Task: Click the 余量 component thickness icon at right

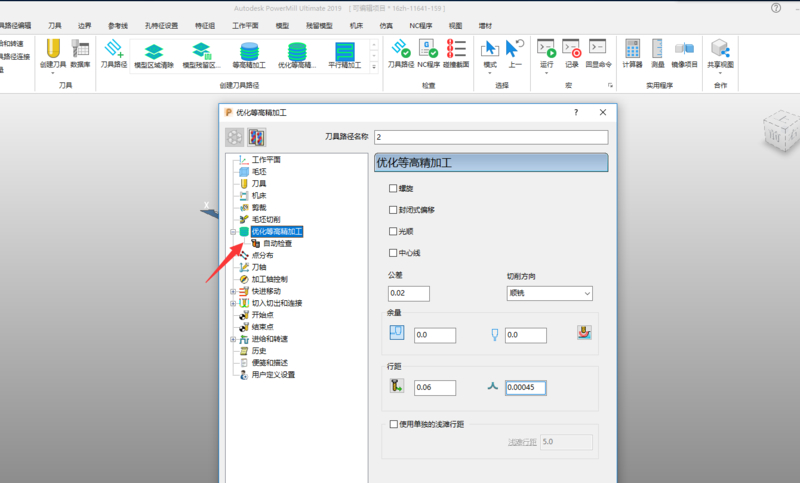Action: click(x=584, y=333)
